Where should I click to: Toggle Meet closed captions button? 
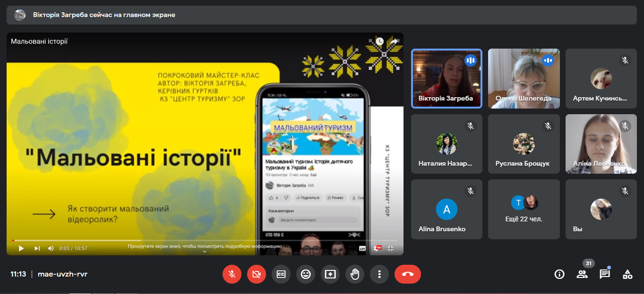coord(281,274)
